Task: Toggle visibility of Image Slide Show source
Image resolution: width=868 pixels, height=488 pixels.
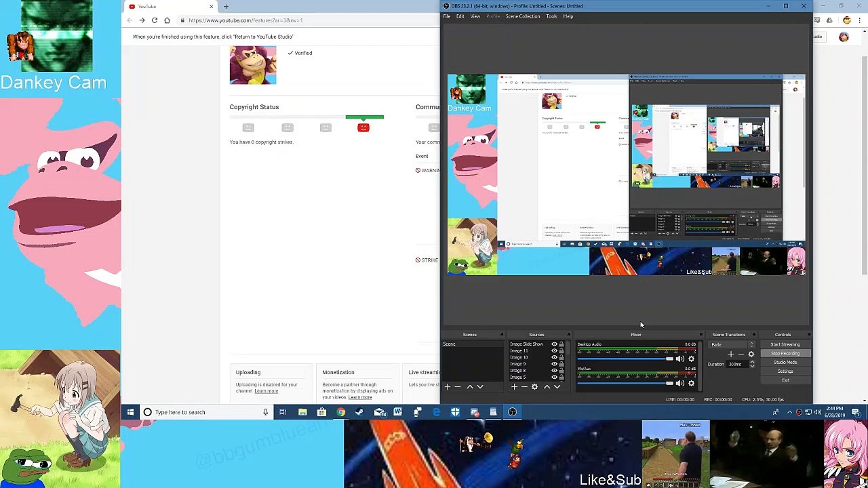Action: pos(554,344)
